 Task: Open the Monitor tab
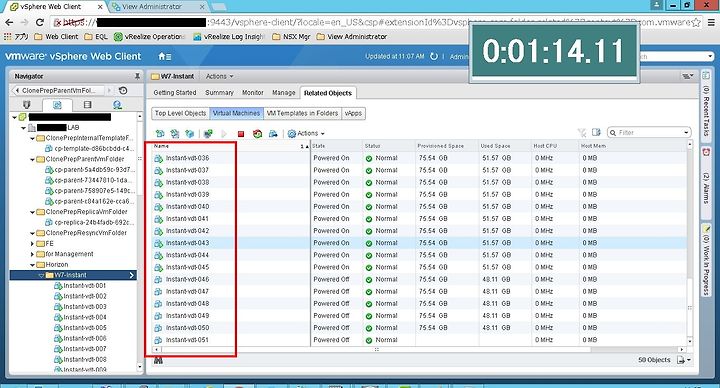tap(253, 93)
